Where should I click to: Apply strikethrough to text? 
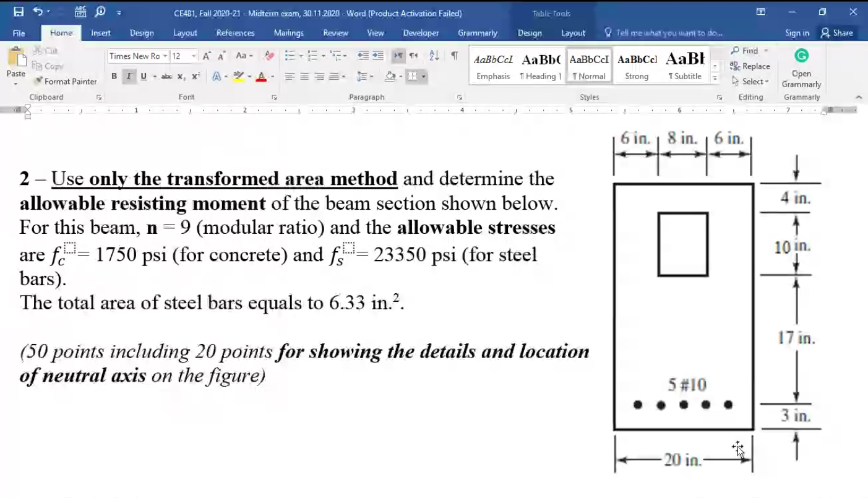(x=166, y=76)
